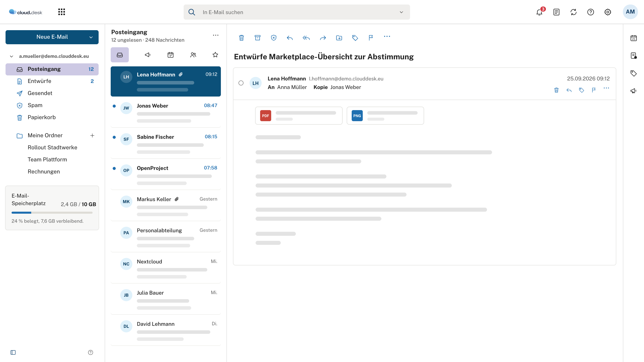644x362 pixels.
Task: Open more actions in main toolbar
Action: click(387, 37)
